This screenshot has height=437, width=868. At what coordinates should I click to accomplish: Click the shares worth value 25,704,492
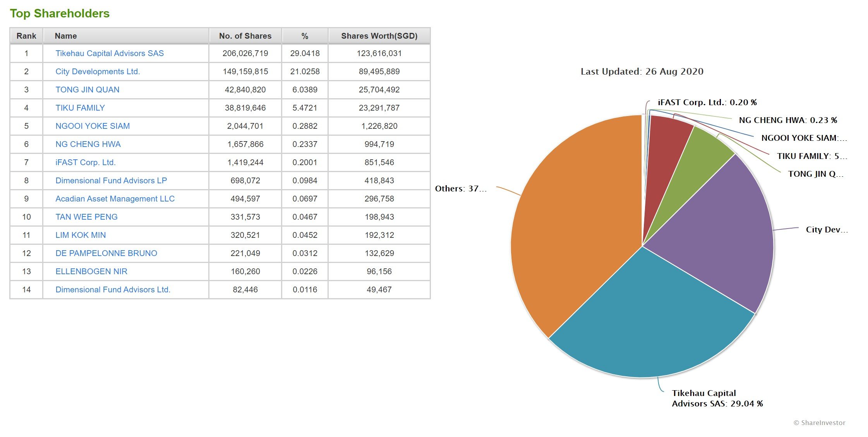[x=379, y=90]
